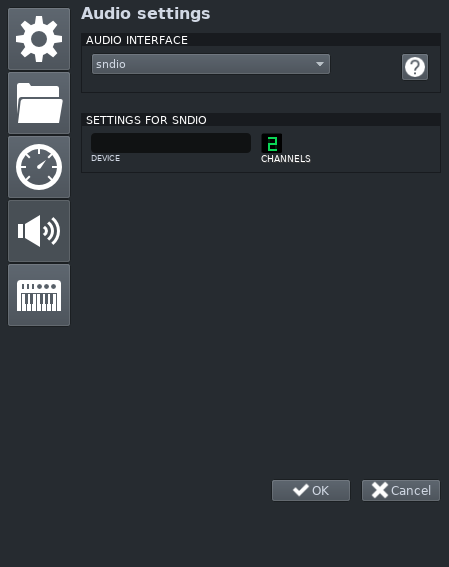This screenshot has height=567, width=449.
Task: Select the speaker Audio settings tab
Action: coord(39,231)
